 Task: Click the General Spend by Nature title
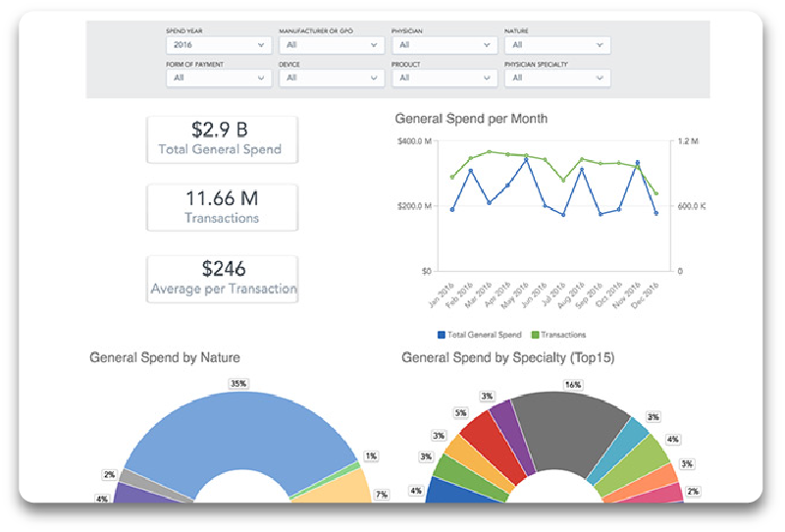(x=165, y=357)
